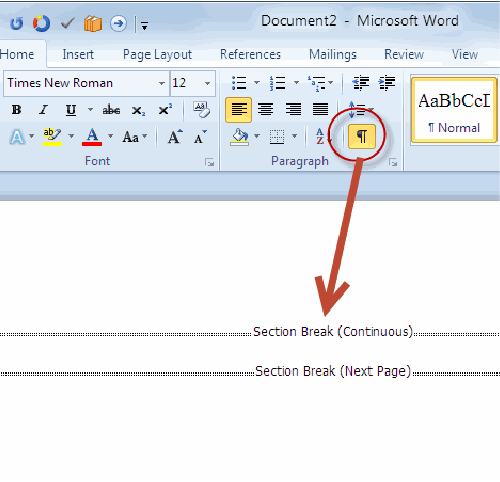500x482 pixels.
Task: Click the Multilevel List icon
Action: [x=317, y=83]
